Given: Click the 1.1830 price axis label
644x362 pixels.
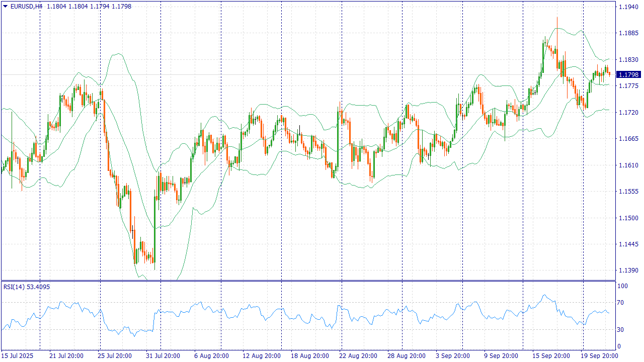Looking at the screenshot, I should coord(628,60).
